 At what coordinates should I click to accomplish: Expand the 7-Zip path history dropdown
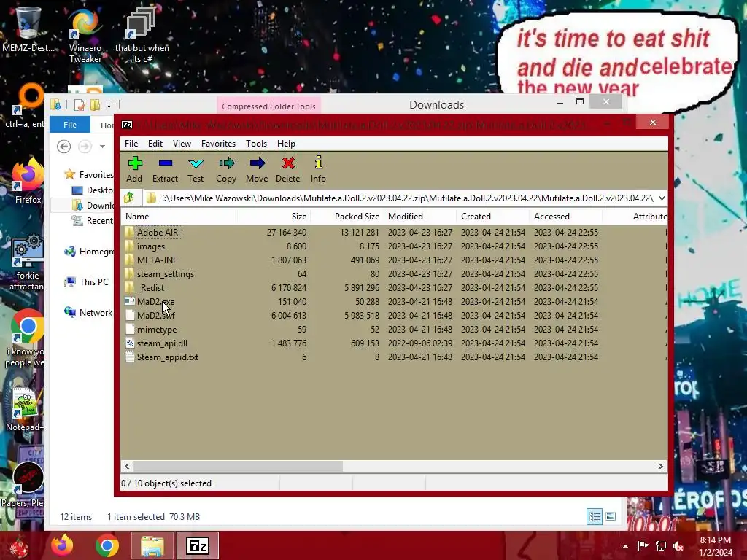click(x=662, y=198)
